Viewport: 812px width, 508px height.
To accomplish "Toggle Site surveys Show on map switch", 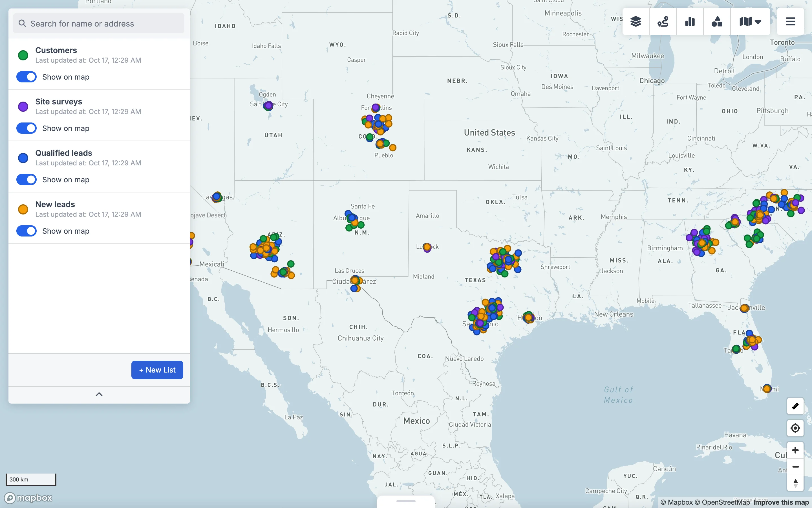I will [x=27, y=128].
